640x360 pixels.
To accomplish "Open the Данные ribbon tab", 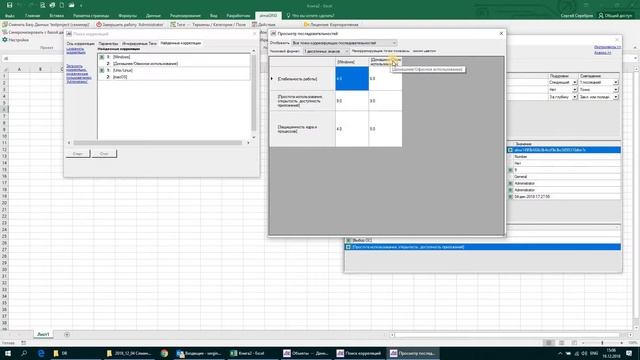I will (x=153, y=16).
